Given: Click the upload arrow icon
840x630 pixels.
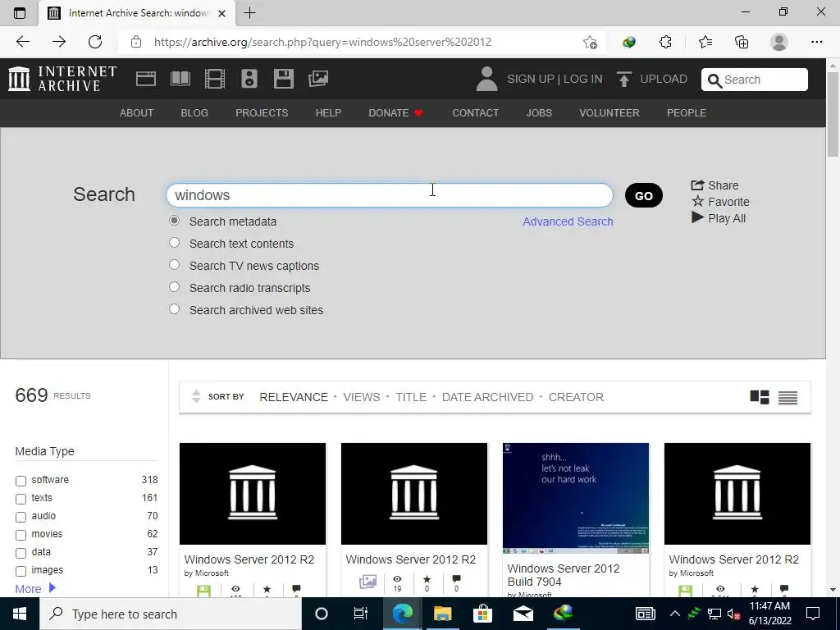Looking at the screenshot, I should tap(623, 79).
